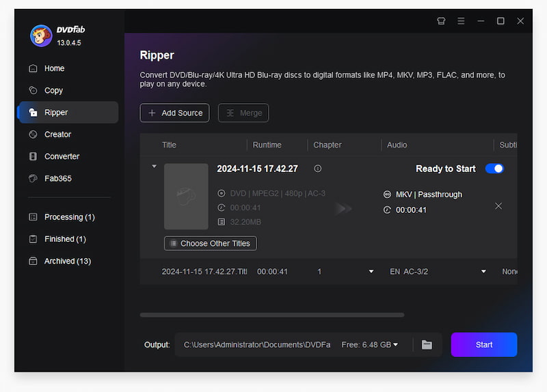The height and width of the screenshot is (392, 547).
Task: Open the hamburger main menu icon
Action: click(461, 21)
